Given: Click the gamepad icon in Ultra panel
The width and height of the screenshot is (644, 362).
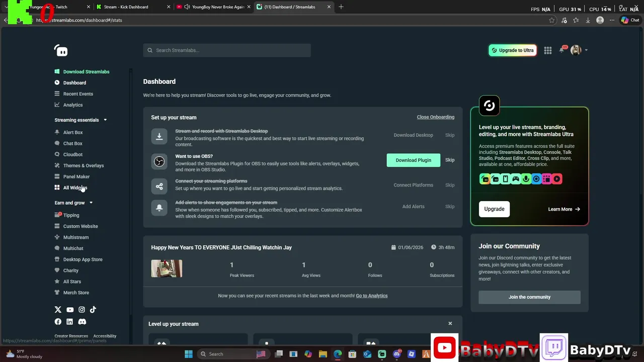Looking at the screenshot, I should click(x=516, y=179).
